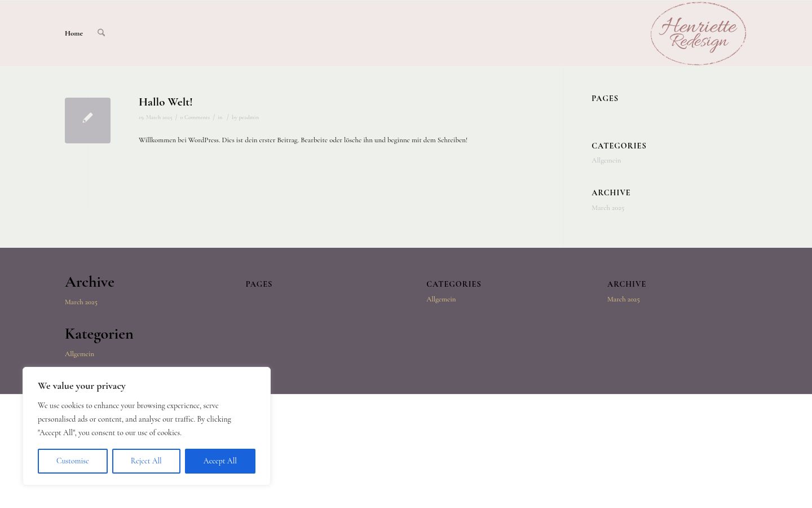Click the We value your privacy heading
This screenshot has width=812, height=508.
pyautogui.click(x=82, y=386)
